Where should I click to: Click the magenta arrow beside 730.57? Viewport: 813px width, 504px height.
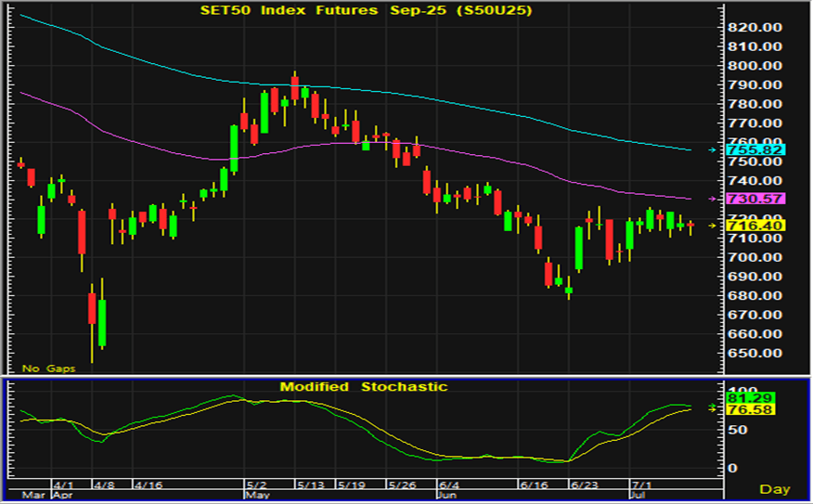[x=713, y=199]
